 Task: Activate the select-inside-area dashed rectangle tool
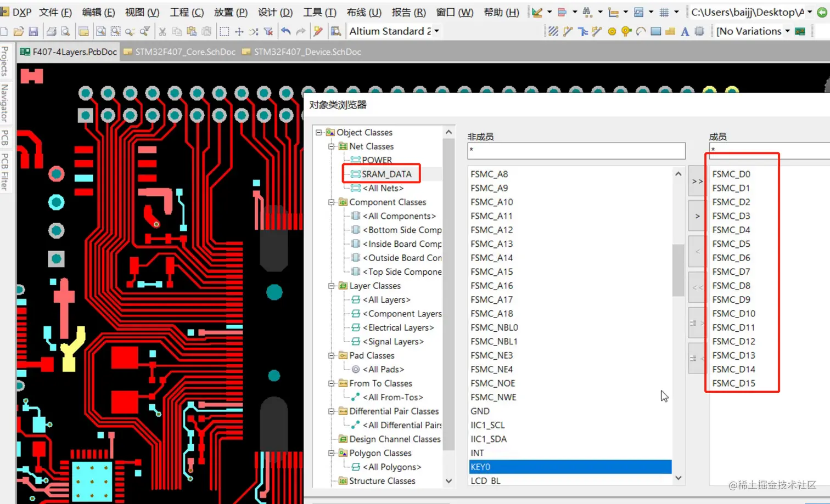[x=224, y=32]
